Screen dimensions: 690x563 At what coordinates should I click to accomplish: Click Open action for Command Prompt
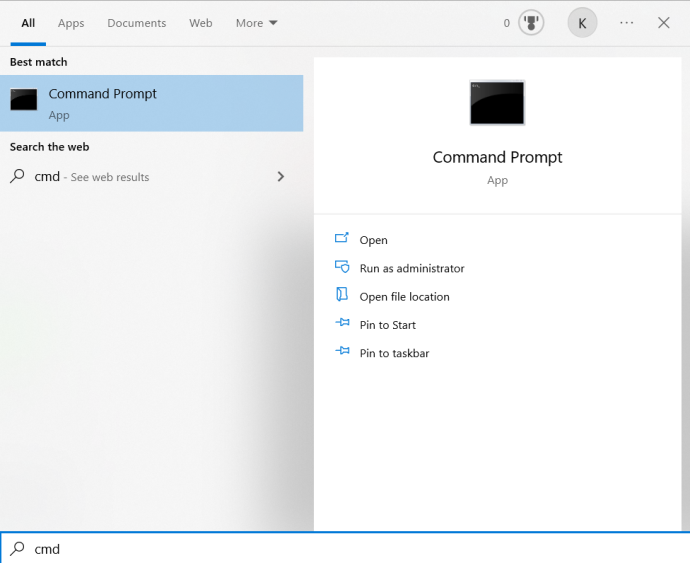[374, 240]
